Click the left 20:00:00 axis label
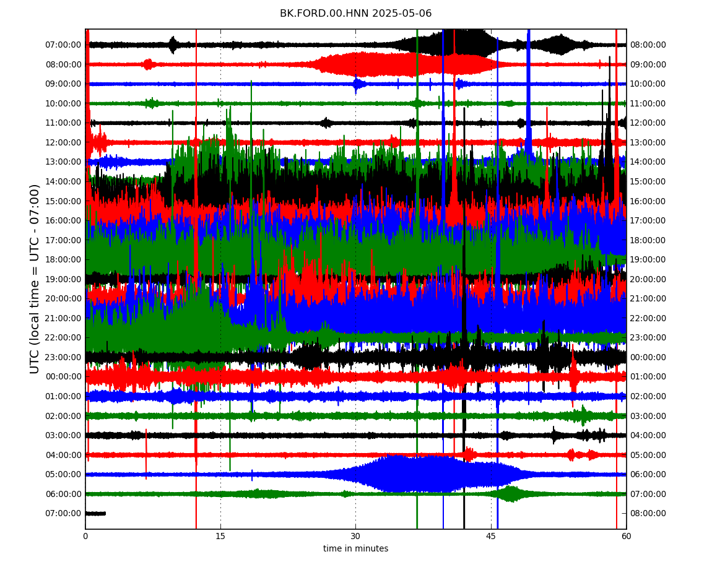Image resolution: width=712 pixels, height=588 pixels. pyautogui.click(x=63, y=299)
